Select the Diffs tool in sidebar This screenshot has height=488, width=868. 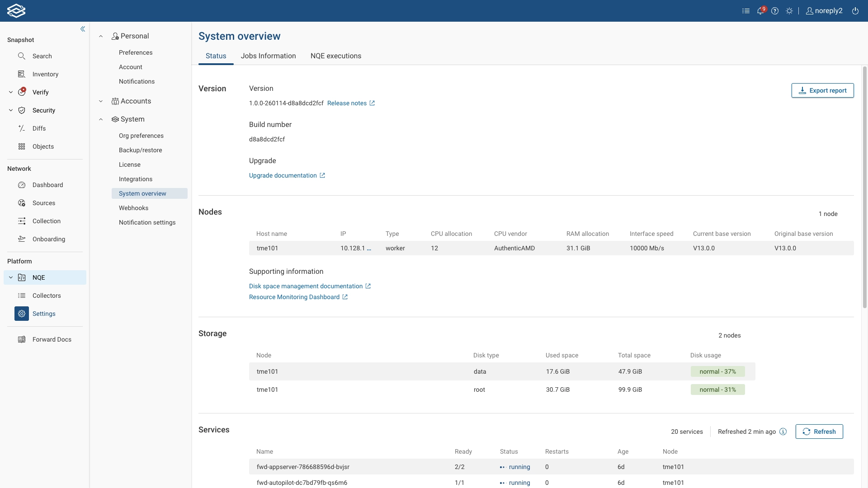pyautogui.click(x=39, y=128)
